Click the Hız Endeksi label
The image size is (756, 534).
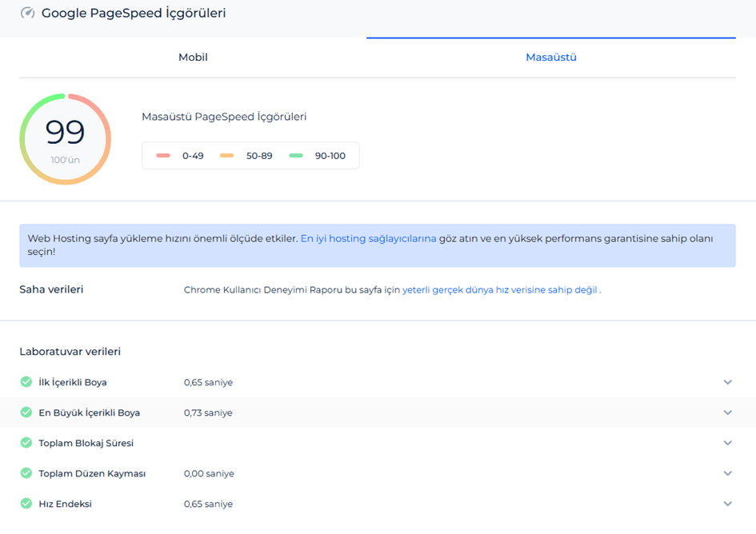pyautogui.click(x=65, y=504)
